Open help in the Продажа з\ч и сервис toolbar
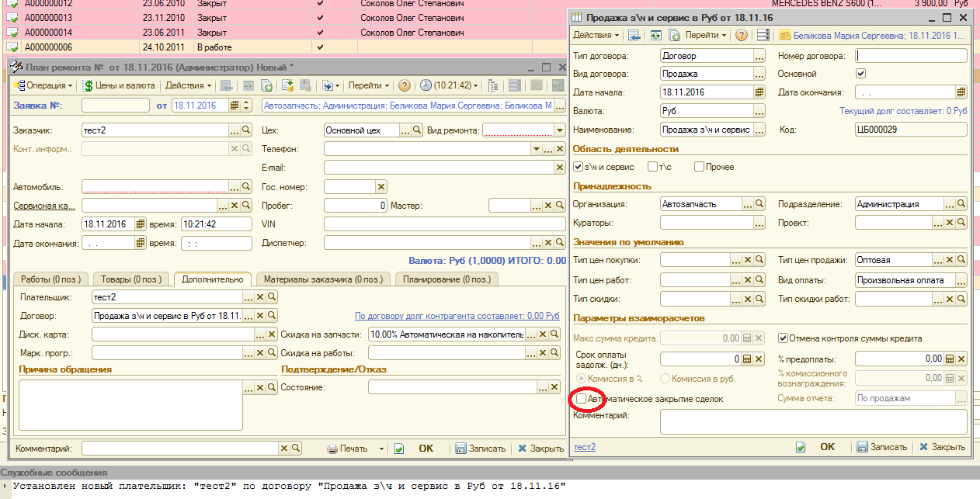Screen dimensions: 980x499 click(x=742, y=35)
